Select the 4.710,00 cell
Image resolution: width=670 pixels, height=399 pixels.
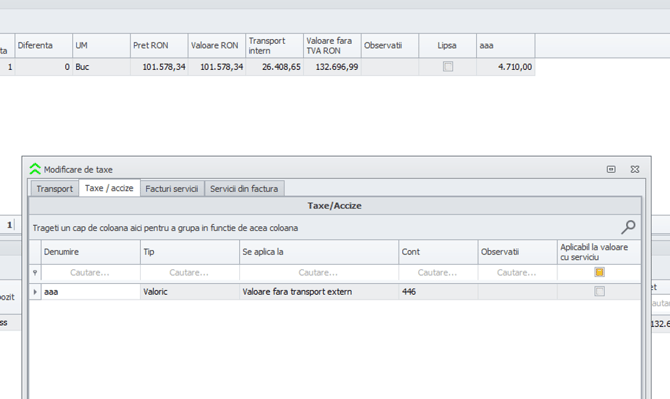pyautogui.click(x=505, y=67)
